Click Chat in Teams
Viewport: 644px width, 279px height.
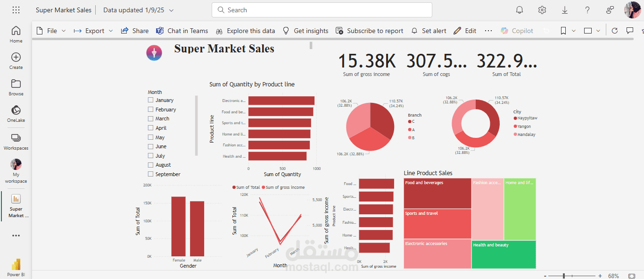coord(182,31)
